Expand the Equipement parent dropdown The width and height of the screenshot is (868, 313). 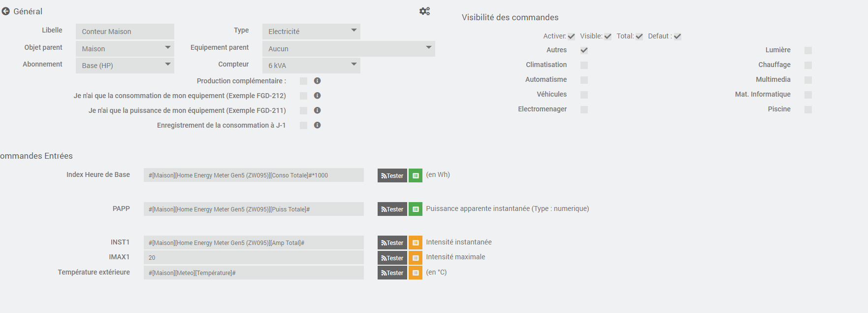[x=349, y=49]
